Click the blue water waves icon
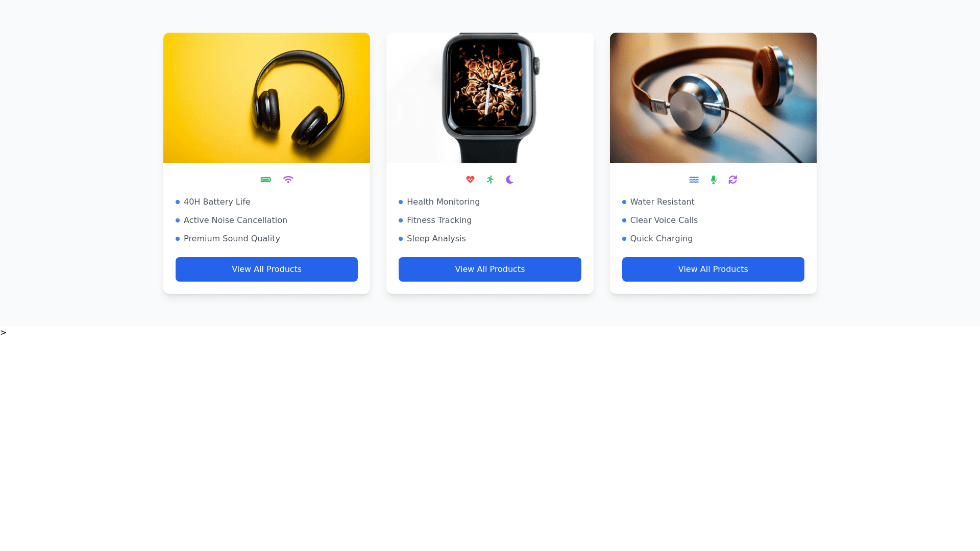 tap(694, 180)
